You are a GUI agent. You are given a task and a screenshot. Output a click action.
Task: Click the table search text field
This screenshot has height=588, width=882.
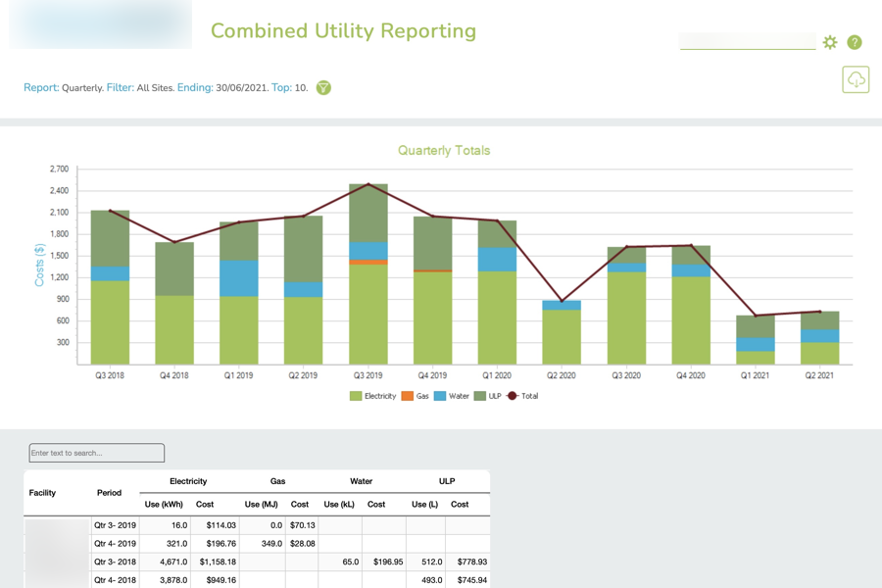97,453
